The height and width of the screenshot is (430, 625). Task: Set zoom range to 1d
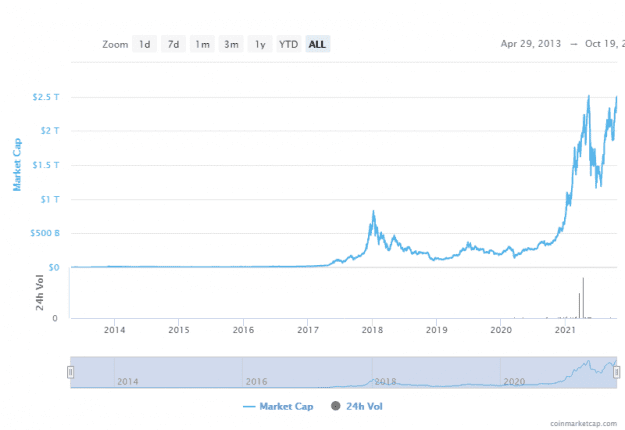(x=144, y=44)
